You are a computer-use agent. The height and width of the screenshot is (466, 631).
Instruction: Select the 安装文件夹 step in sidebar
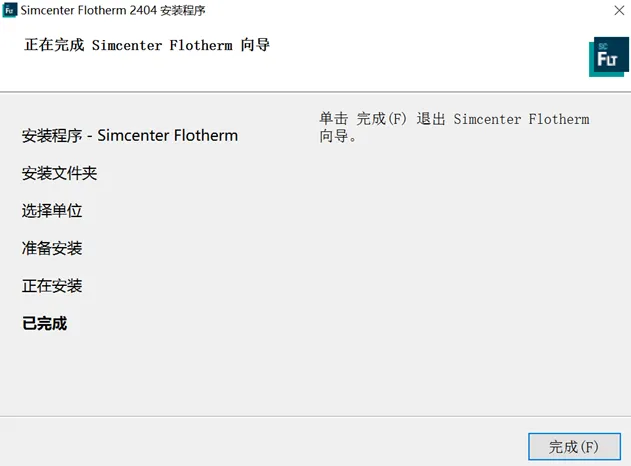pos(60,173)
